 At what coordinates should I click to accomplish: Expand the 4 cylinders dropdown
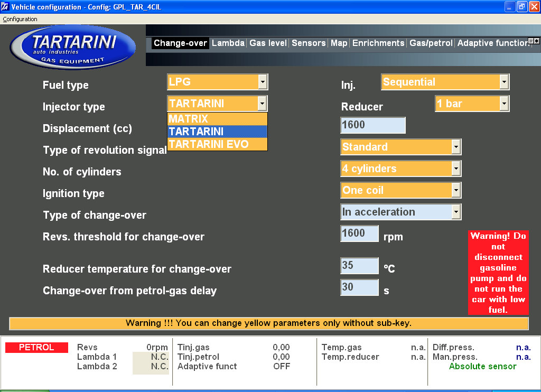456,169
